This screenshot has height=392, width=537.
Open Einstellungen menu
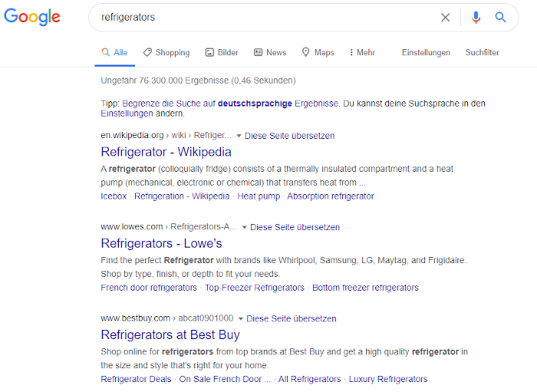[426, 52]
